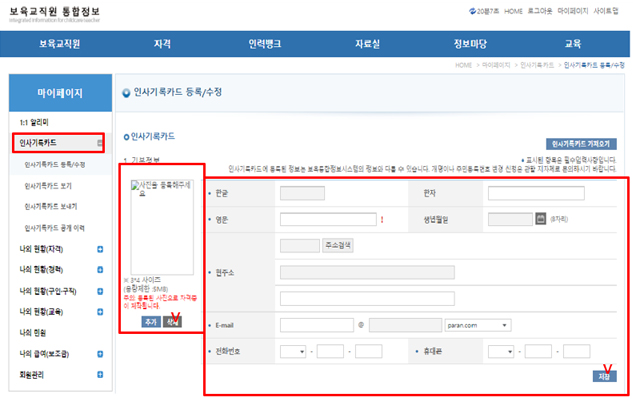
Task: Open 자격 main menu
Action: point(162,44)
